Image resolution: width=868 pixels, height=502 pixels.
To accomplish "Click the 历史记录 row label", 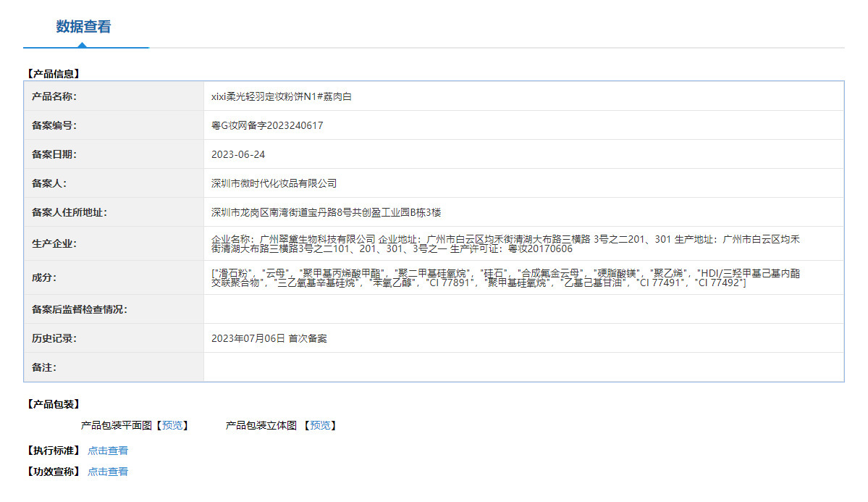I will pyautogui.click(x=54, y=338).
